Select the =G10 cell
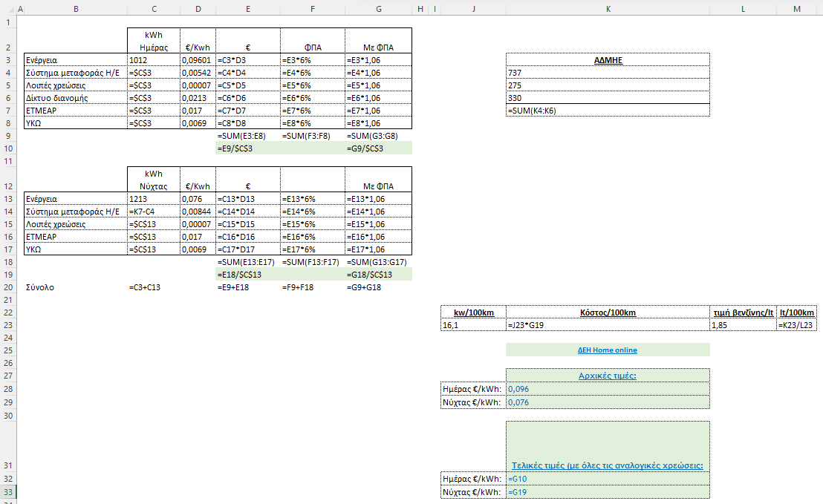Viewport: 823px width, 504px height. (x=608, y=479)
